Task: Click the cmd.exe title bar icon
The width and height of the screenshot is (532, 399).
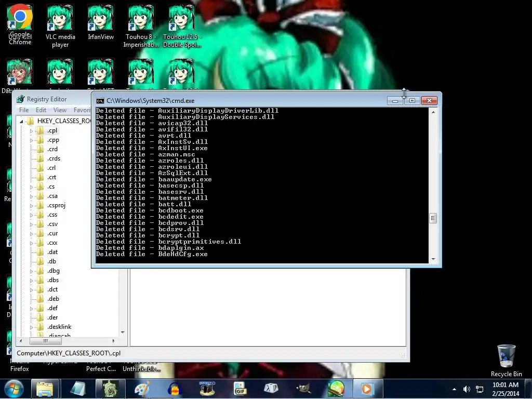Action: coord(100,101)
